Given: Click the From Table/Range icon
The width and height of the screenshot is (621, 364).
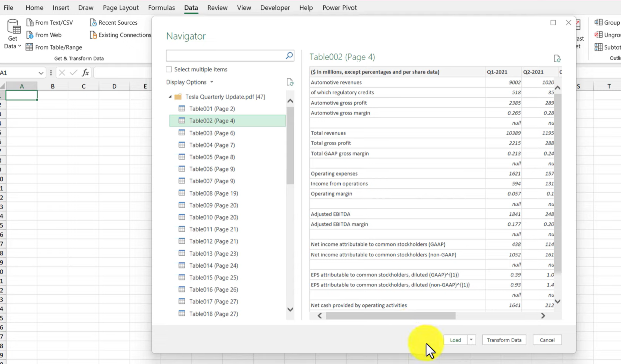Looking at the screenshot, I should (29, 47).
